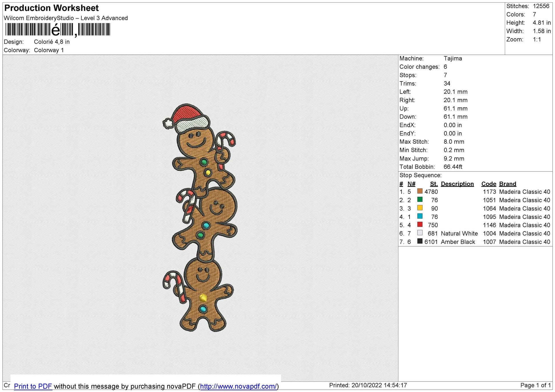Click the 'Production Worksheet' title
Viewport: 555px width, 392px height.
coord(52,8)
